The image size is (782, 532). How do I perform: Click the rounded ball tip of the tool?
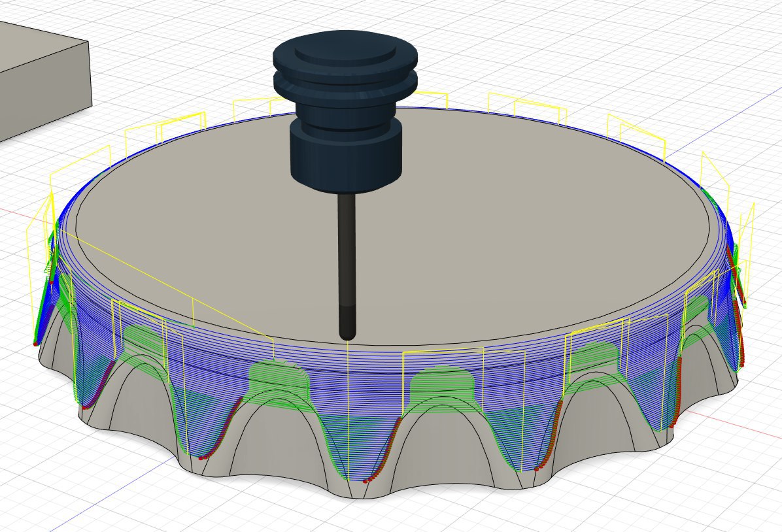[347, 333]
